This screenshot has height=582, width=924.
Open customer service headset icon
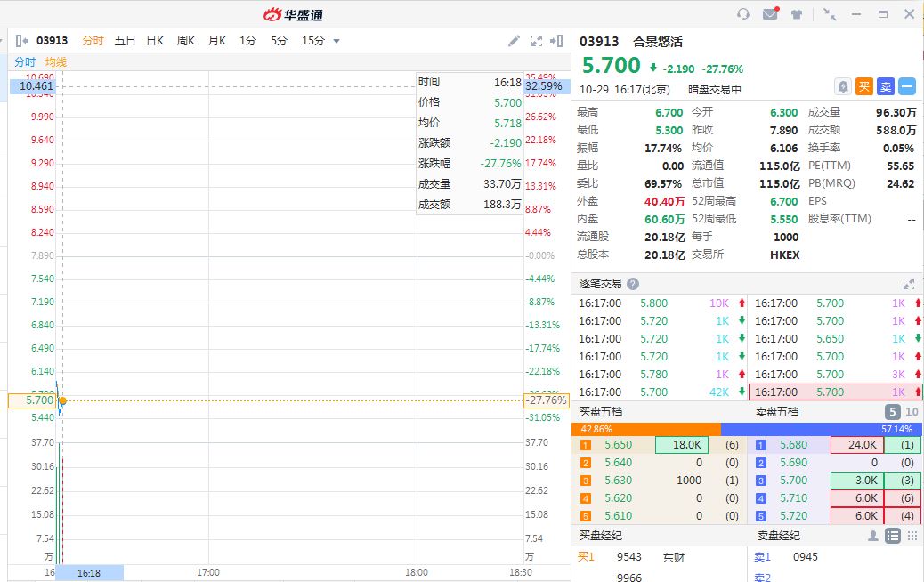743,14
